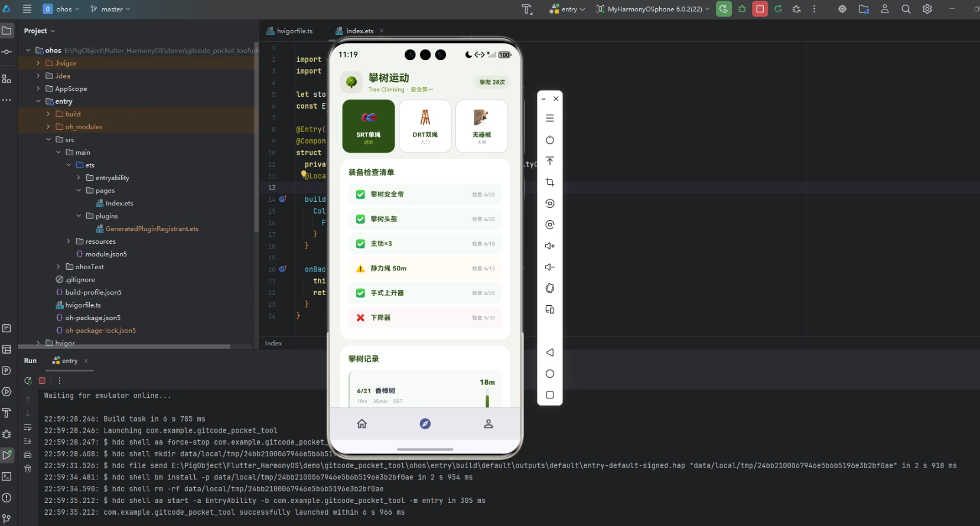The image size is (980, 526).
Task: Select DRT双绳 category card
Action: point(425,126)
